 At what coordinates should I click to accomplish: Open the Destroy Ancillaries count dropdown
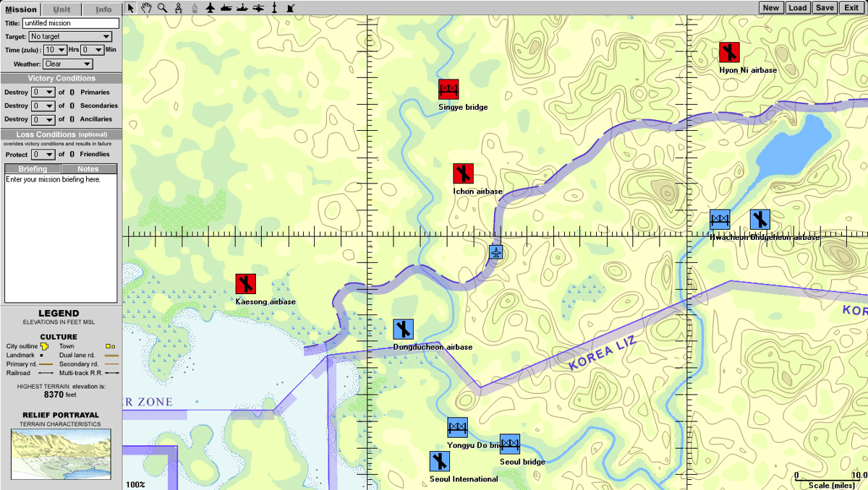43,120
